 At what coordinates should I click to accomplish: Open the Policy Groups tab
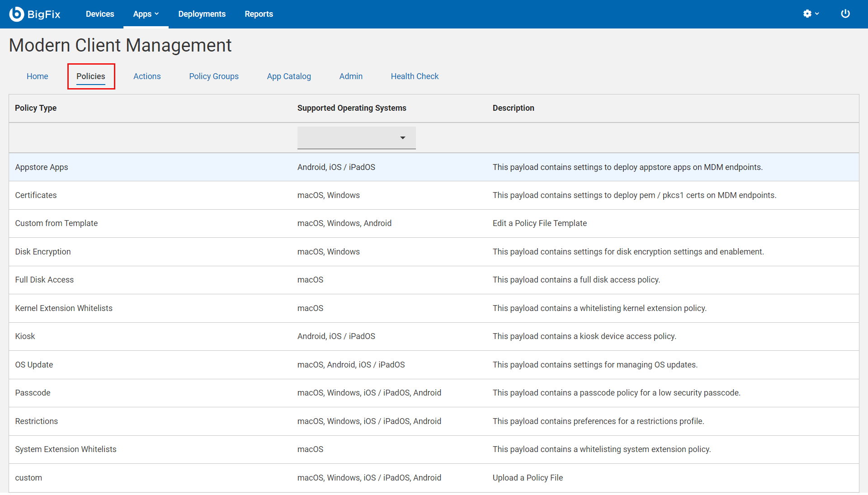point(213,76)
